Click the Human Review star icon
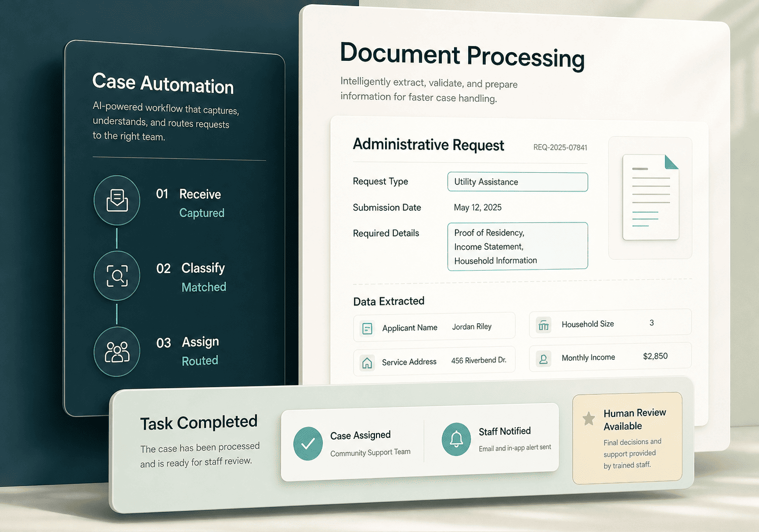Viewport: 759px width, 532px height. click(x=589, y=419)
